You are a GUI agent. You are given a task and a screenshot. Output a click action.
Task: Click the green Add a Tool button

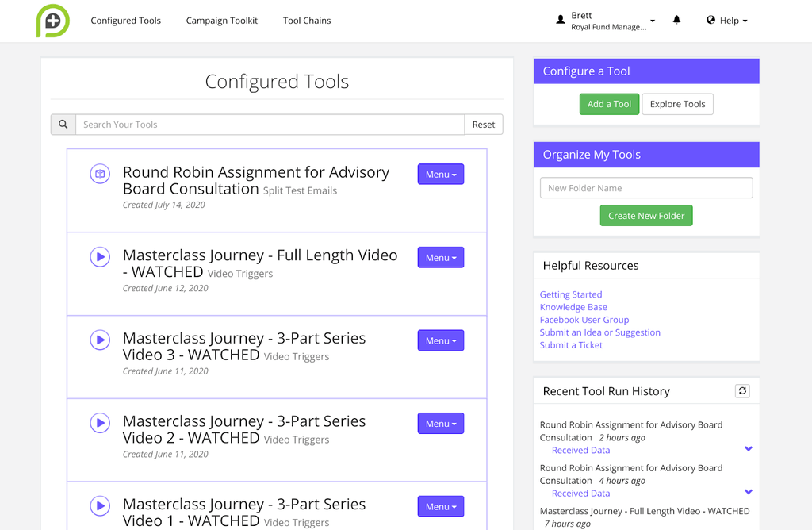coord(609,104)
